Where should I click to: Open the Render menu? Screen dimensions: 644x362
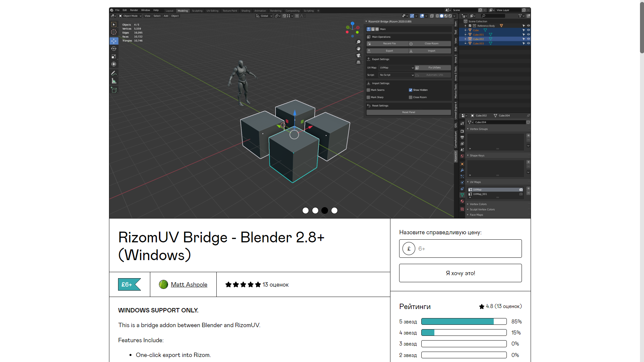[x=134, y=10]
